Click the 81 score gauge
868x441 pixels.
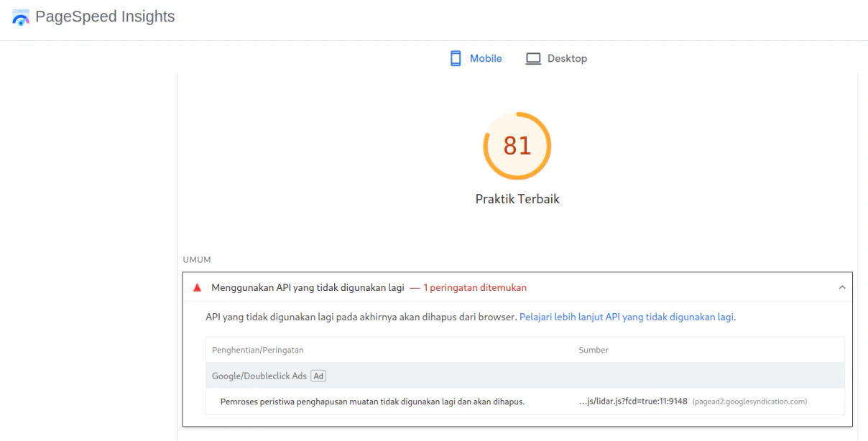click(x=517, y=146)
